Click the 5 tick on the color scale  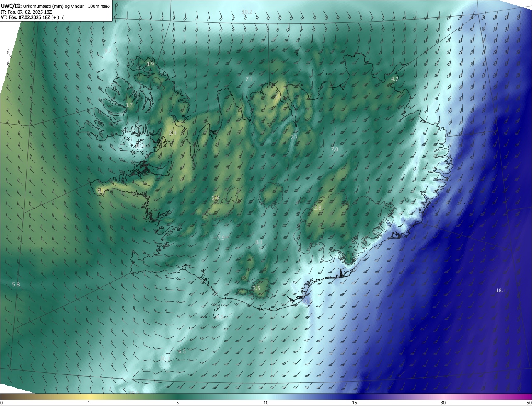177,403
